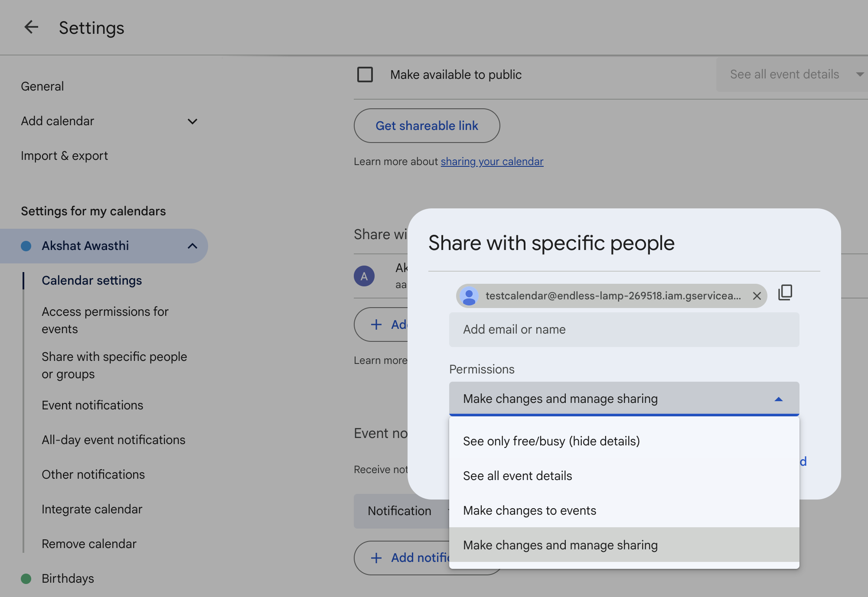Go to Access permissions for events
This screenshot has height=597, width=868.
point(105,321)
